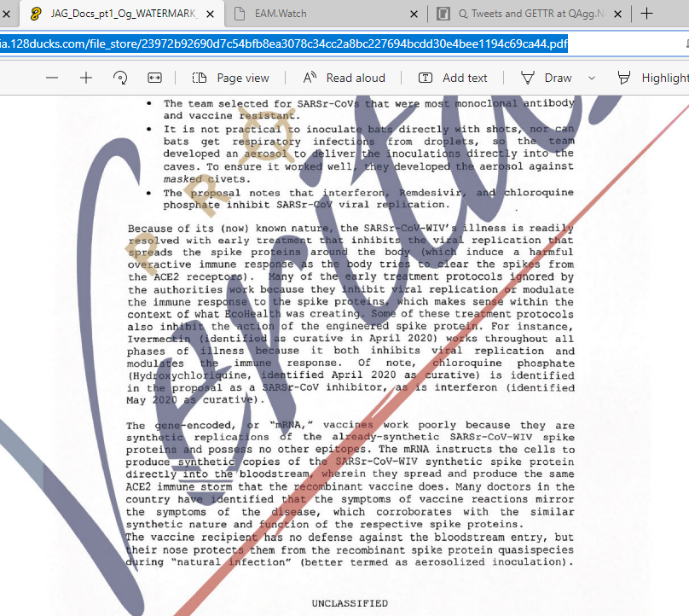Open a new browser tab

pos(646,14)
